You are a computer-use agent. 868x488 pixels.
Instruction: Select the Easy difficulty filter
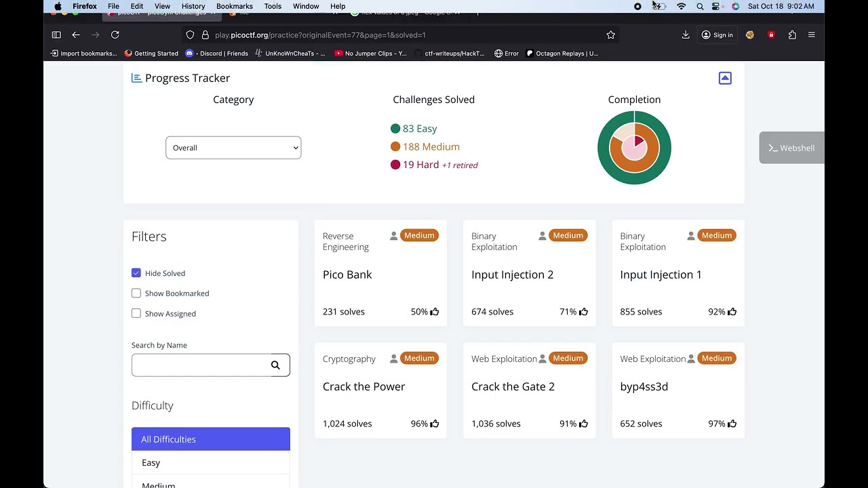[211, 462]
